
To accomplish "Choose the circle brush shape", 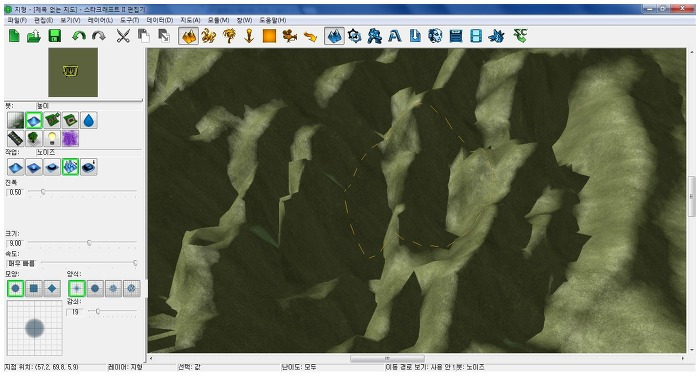I will coord(16,288).
